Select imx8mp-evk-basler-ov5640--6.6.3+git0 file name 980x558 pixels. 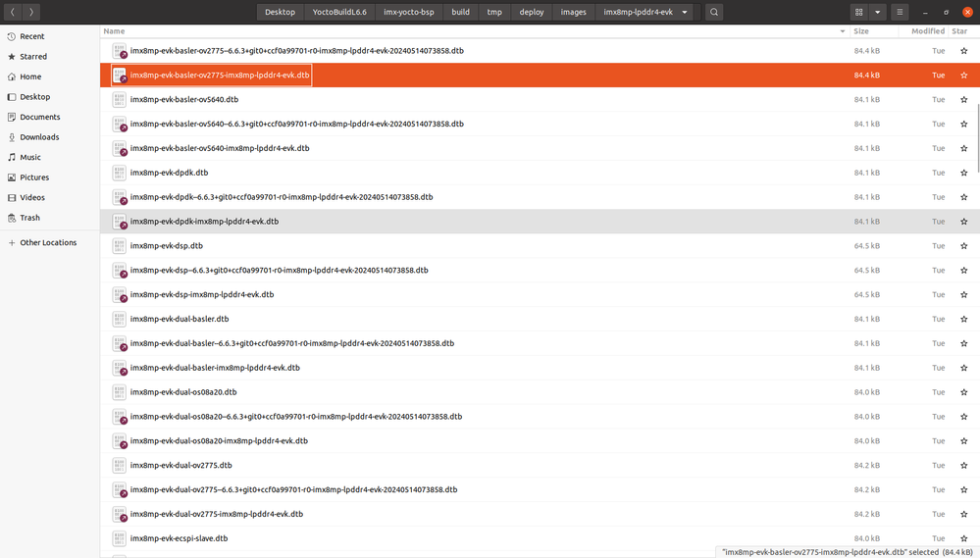coord(297,124)
